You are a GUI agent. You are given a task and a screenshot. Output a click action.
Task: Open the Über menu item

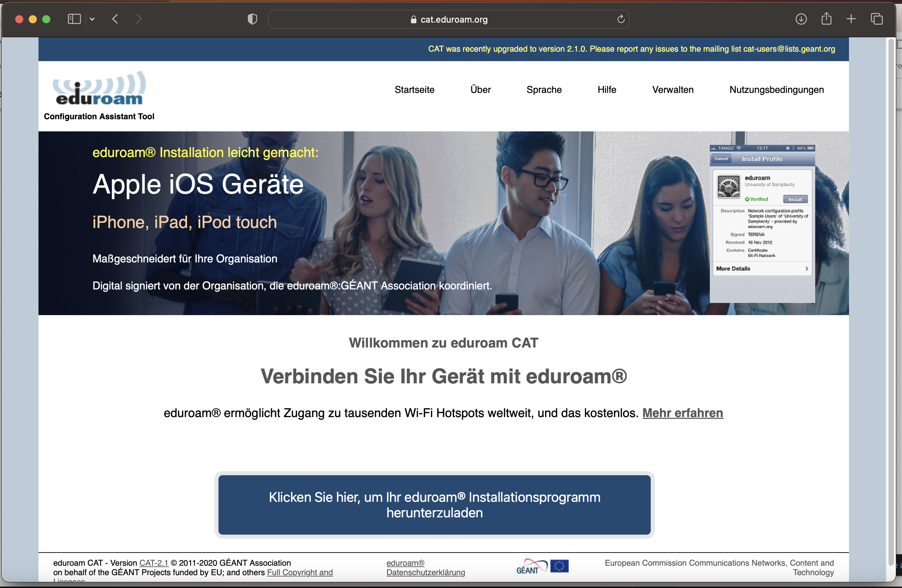[x=480, y=90]
